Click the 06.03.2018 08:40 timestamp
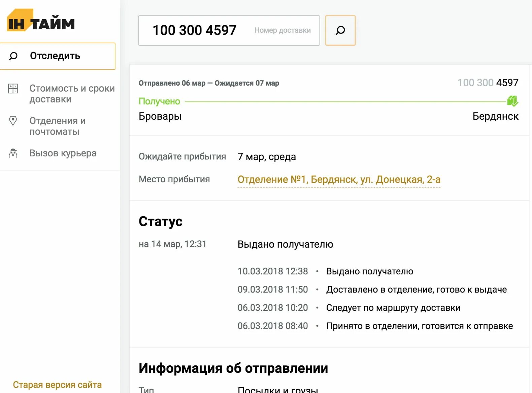 [273, 326]
